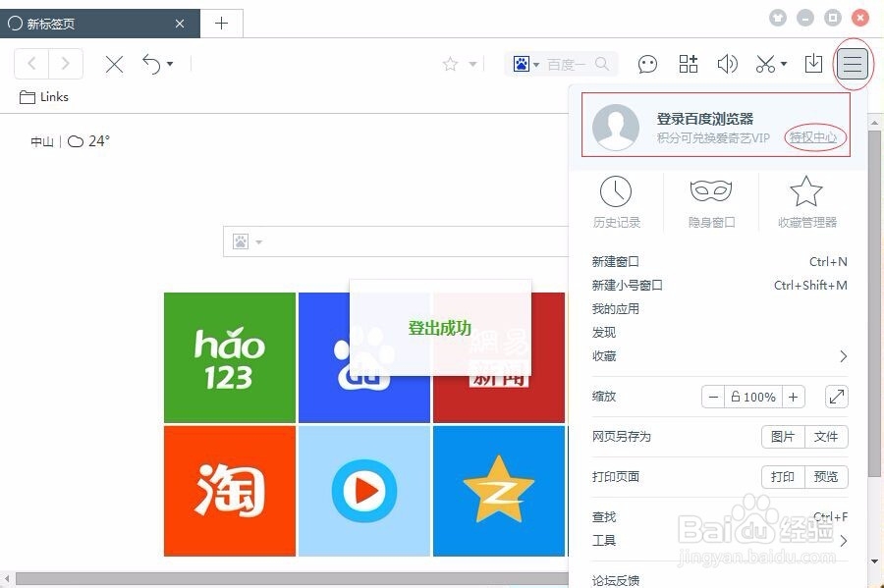Save page as 图片 image
Screen dimensions: 884x588
[783, 436]
